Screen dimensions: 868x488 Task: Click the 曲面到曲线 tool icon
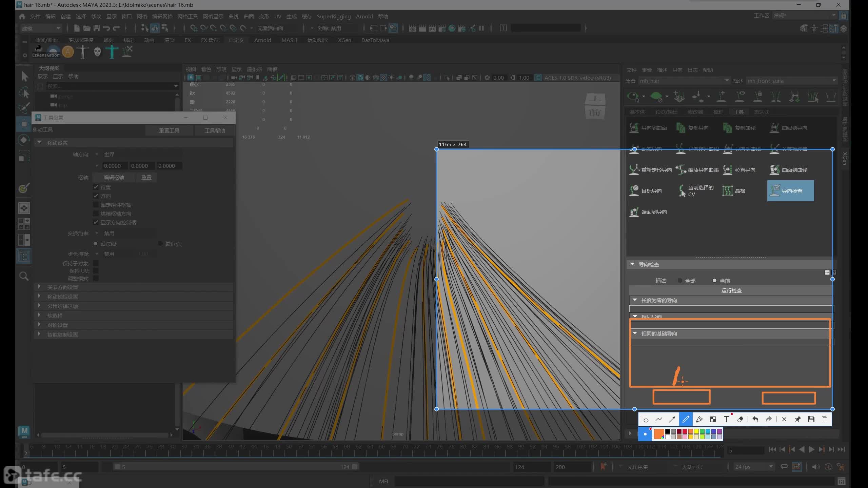774,170
